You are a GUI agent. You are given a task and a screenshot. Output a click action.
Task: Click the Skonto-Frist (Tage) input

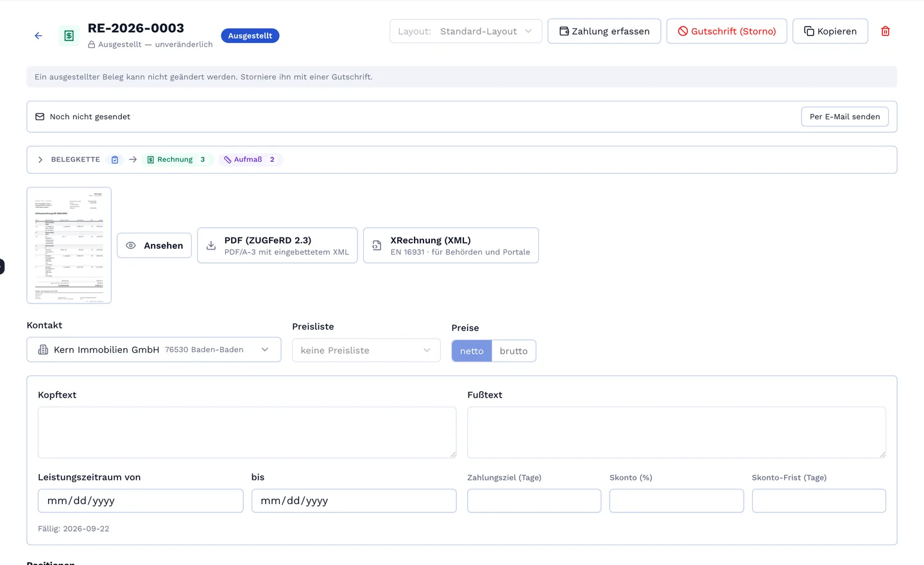tap(819, 501)
